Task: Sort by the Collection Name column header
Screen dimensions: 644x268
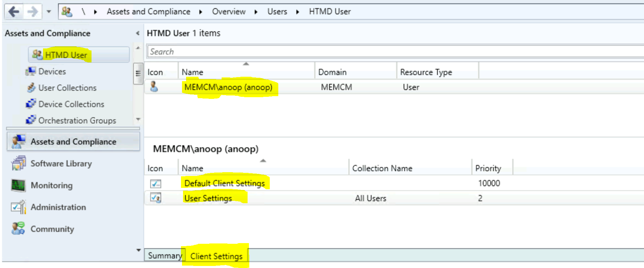Action: (382, 168)
